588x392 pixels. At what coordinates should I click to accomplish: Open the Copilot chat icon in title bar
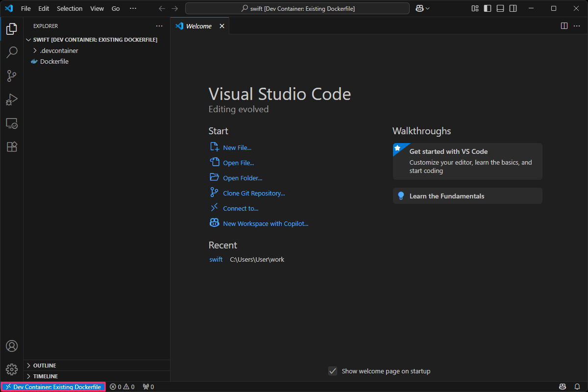click(419, 8)
